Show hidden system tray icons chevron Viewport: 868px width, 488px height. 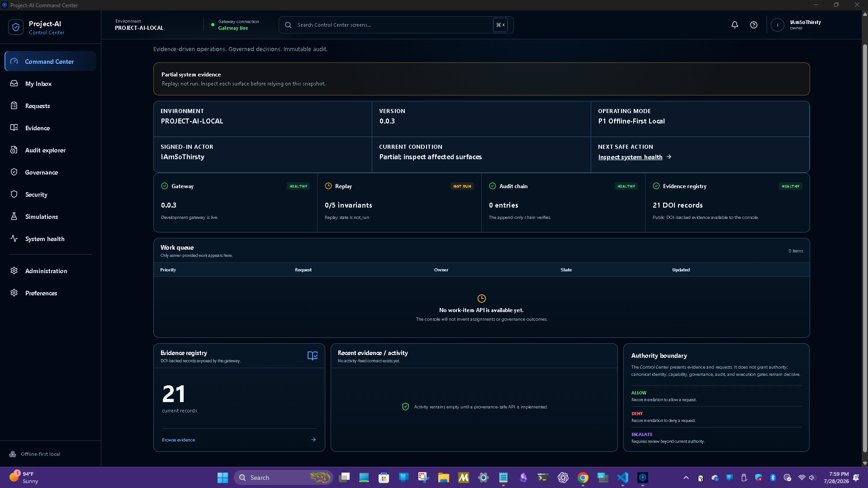coord(686,478)
